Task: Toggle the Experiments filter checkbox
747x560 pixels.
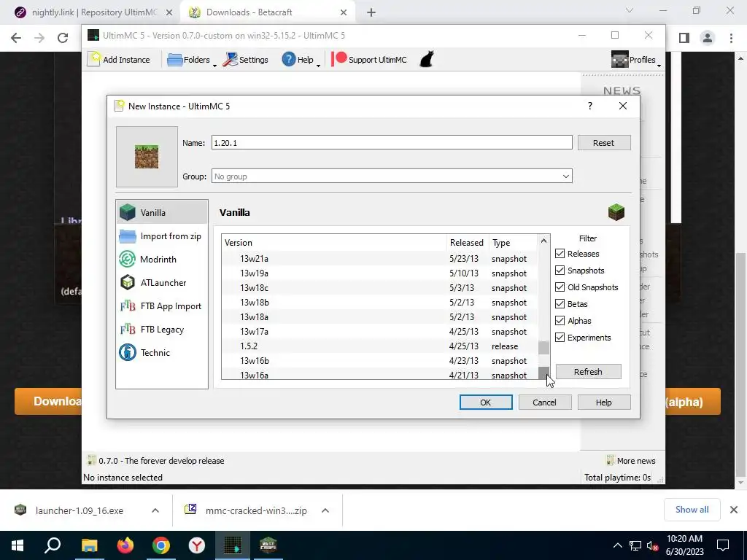Action: pos(560,337)
